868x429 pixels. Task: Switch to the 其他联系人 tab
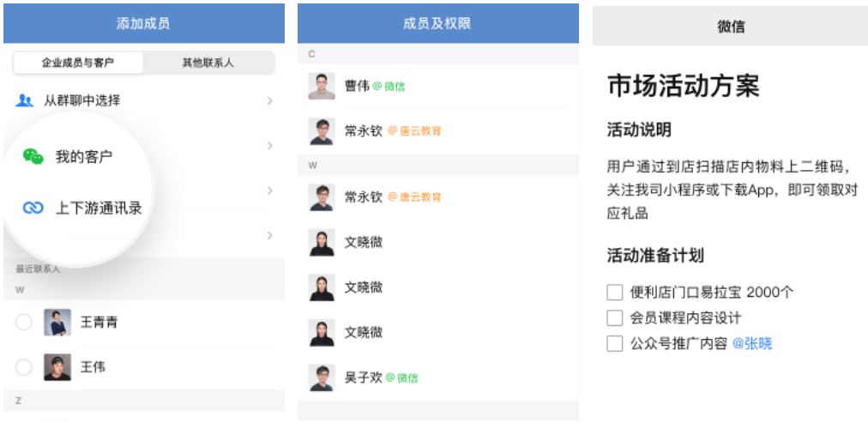tap(208, 63)
